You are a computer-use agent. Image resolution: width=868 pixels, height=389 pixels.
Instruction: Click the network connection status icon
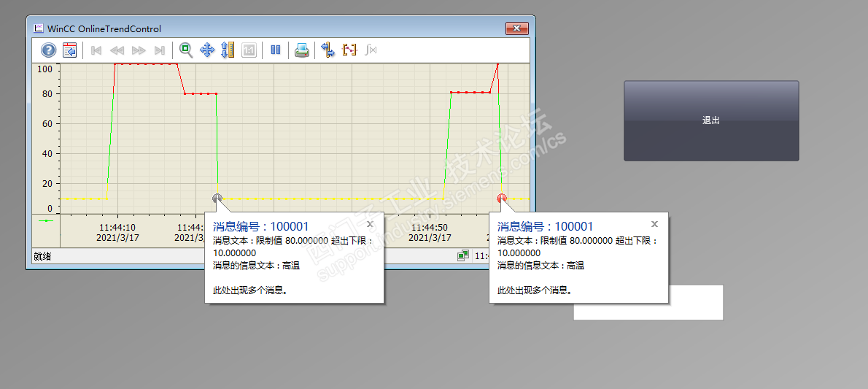[462, 256]
